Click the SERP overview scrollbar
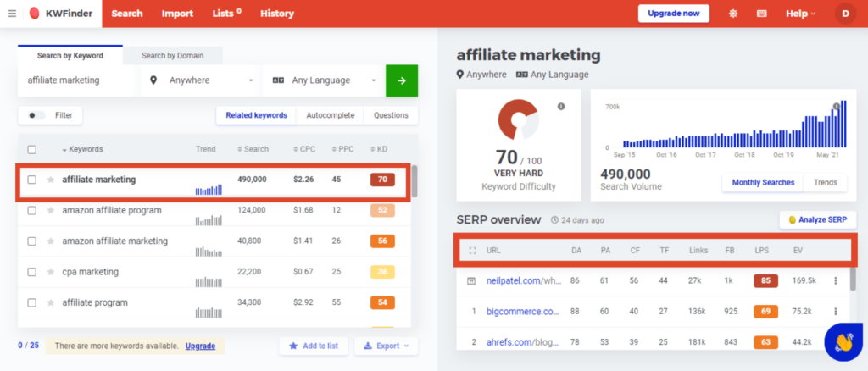The height and width of the screenshot is (371, 868). [x=854, y=280]
